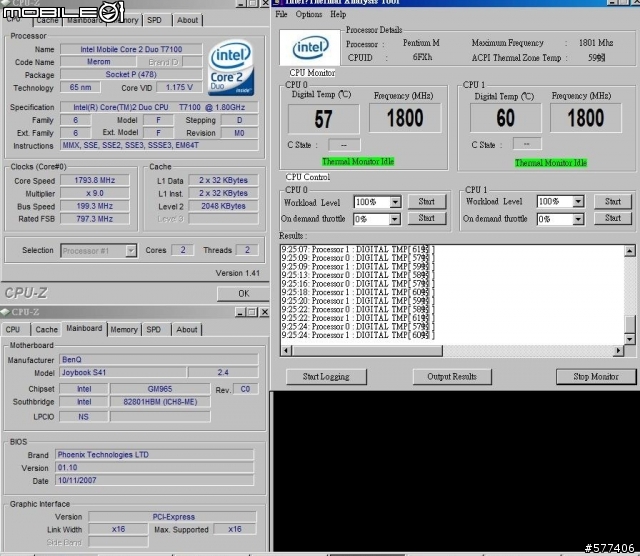The width and height of the screenshot is (640, 556).
Task: Click results horizontal scroll right arrow
Action: tap(619, 350)
